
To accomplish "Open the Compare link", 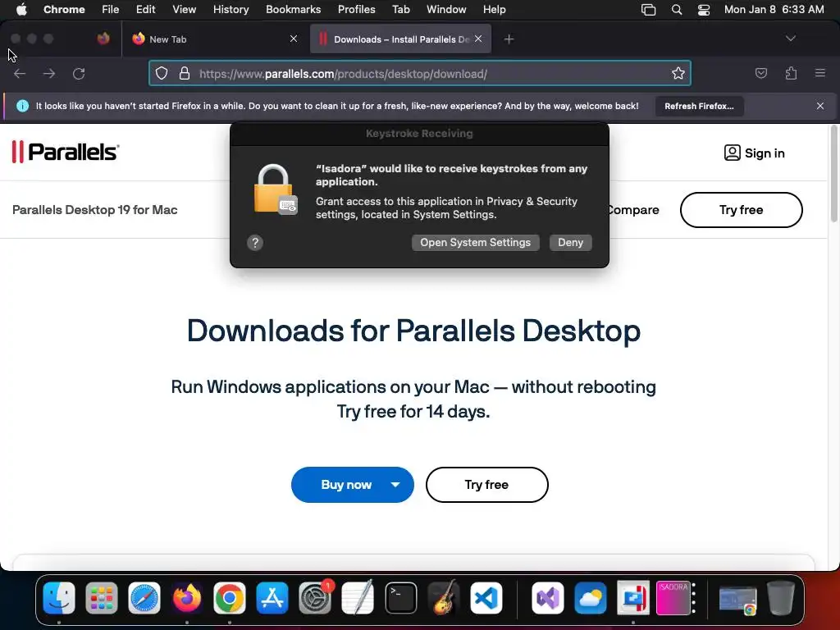I will tap(633, 210).
